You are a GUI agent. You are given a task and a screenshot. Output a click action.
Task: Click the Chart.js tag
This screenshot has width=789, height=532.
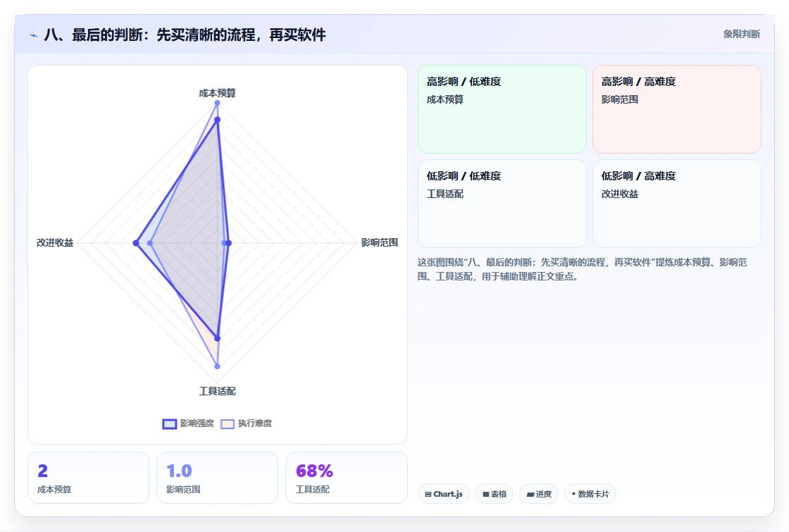tap(443, 494)
